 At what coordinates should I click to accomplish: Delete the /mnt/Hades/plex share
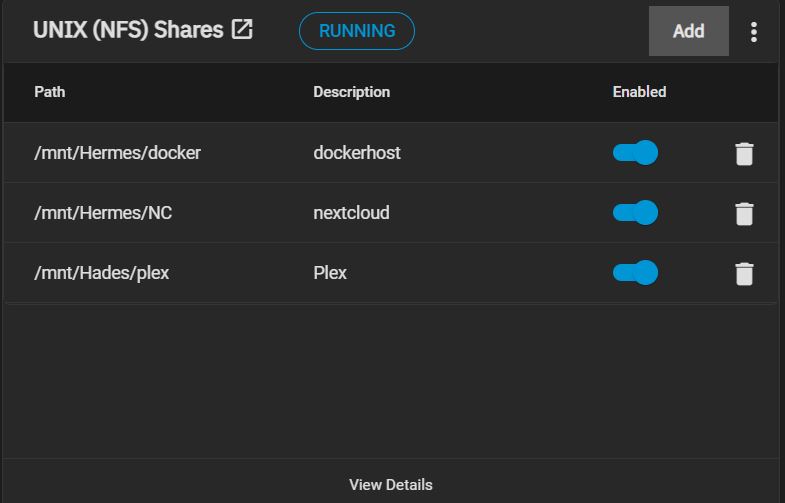(744, 274)
